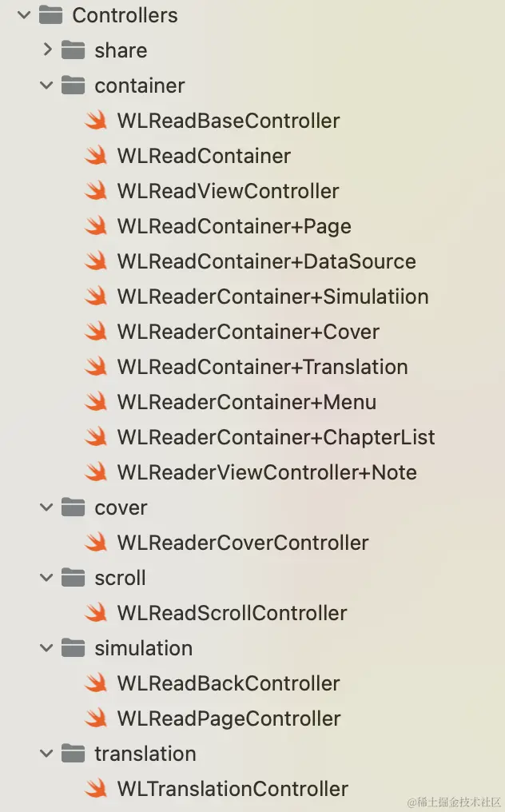This screenshot has height=812, width=505.
Task: Collapse the scroll folder chevron
Action: click(46, 577)
